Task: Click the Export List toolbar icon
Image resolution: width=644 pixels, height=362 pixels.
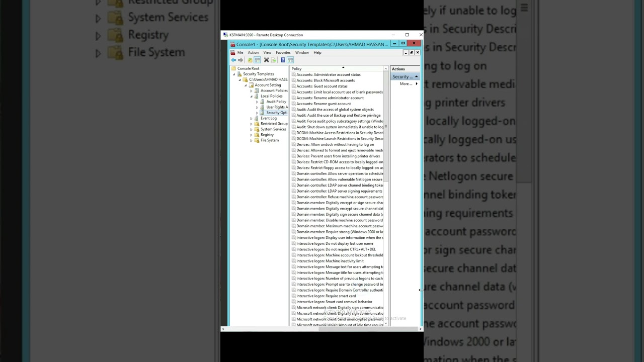Action: pos(274,60)
